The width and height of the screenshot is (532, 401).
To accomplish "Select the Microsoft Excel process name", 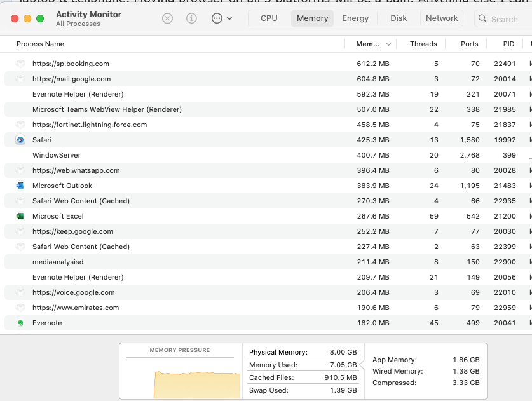I will [58, 216].
